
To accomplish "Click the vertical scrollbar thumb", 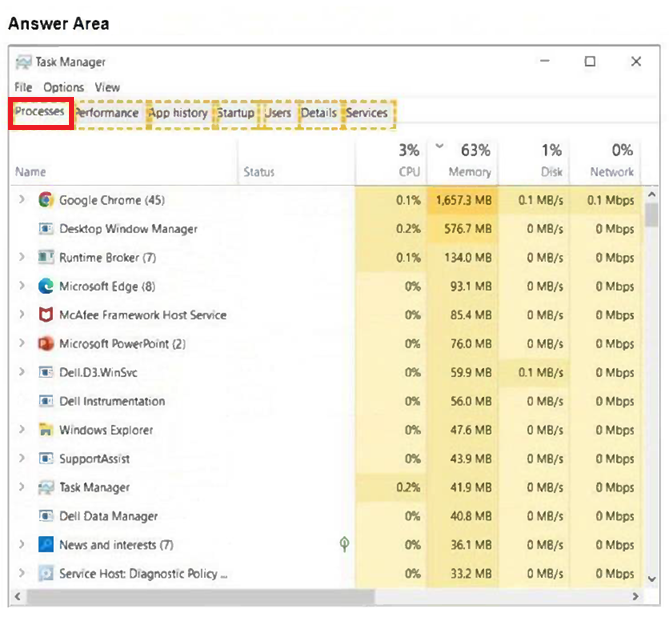I will click(652, 215).
